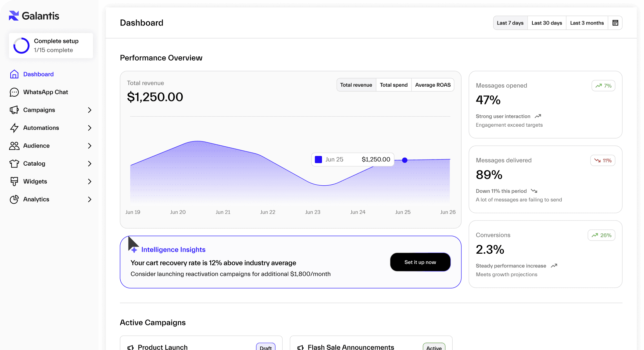
Task: Expand the Audience submenu chevron
Action: click(90, 146)
